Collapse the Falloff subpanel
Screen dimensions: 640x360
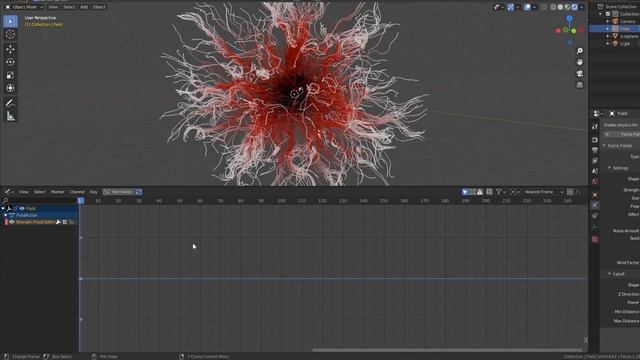click(x=609, y=274)
